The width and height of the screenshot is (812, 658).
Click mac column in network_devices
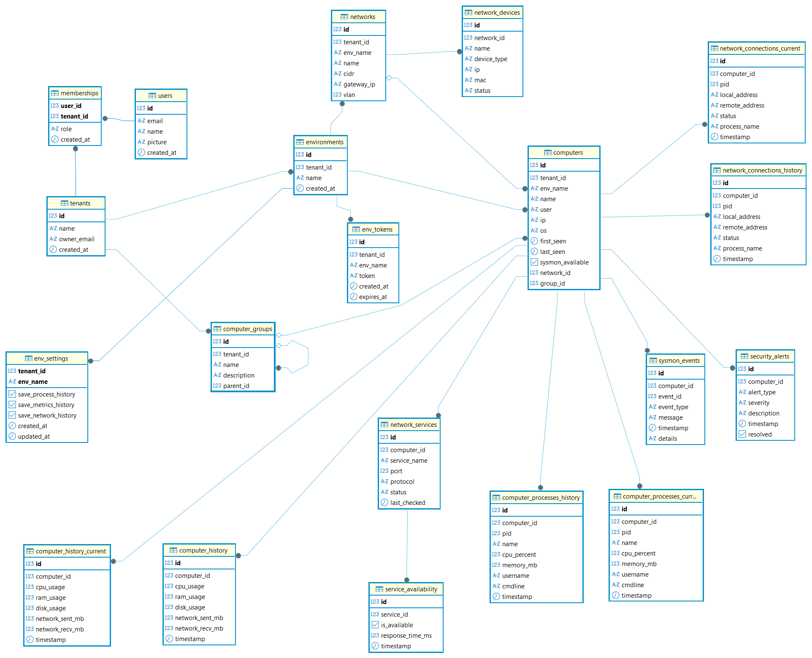pyautogui.click(x=480, y=80)
